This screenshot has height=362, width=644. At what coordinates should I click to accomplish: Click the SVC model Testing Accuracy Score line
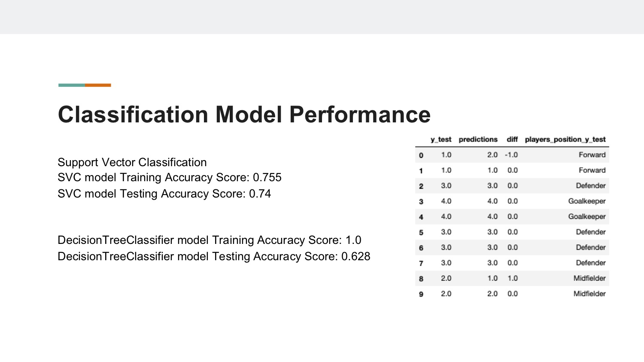(x=164, y=194)
